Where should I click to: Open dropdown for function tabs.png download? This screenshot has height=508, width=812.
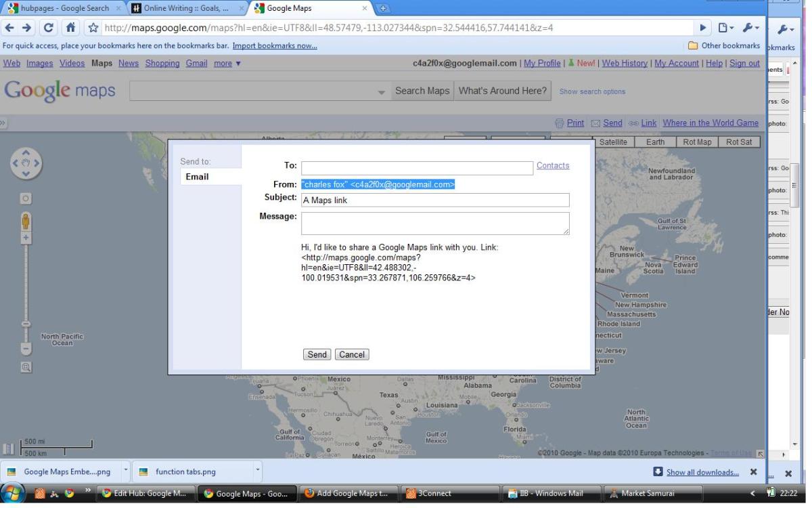pos(257,471)
